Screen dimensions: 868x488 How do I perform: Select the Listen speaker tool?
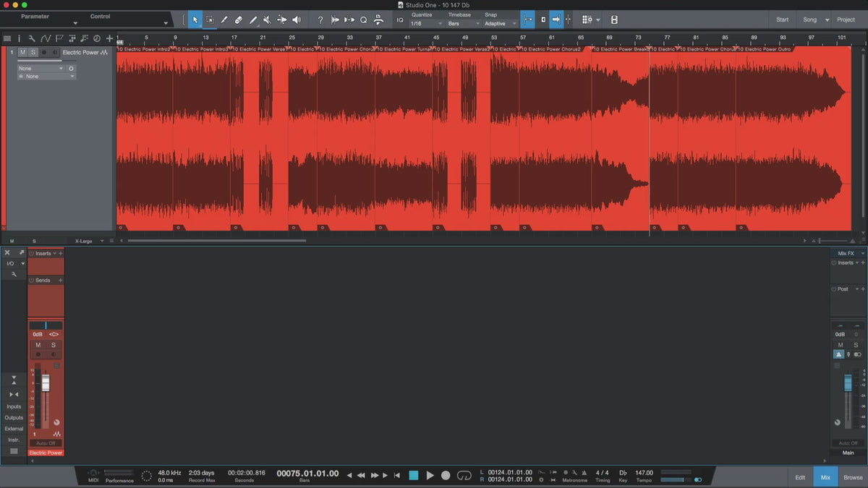[297, 20]
